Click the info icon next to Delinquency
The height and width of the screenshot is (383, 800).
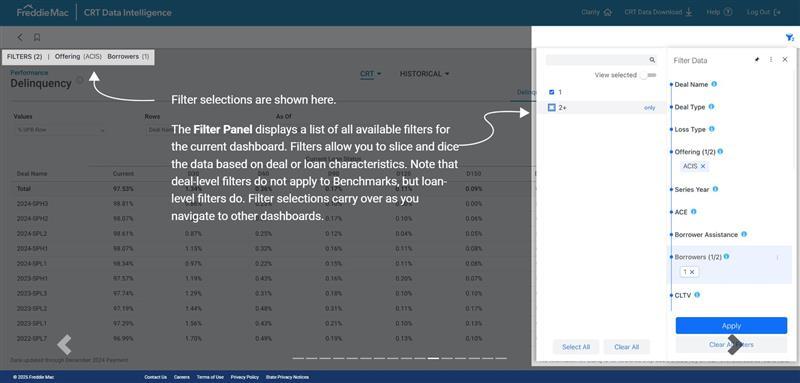[x=80, y=80]
